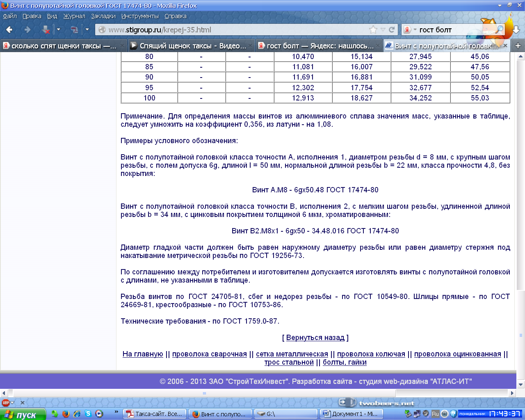Open the Start menu «пуск»

coord(23,414)
